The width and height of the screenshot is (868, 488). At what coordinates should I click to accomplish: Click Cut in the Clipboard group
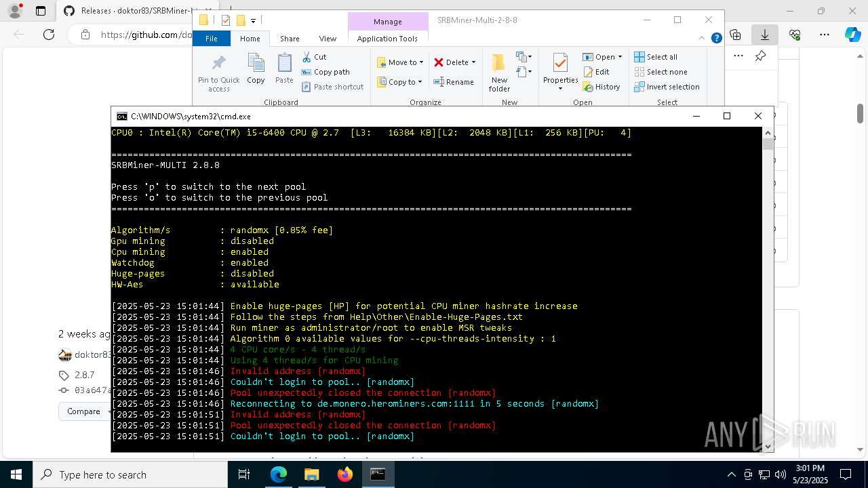[314, 57]
